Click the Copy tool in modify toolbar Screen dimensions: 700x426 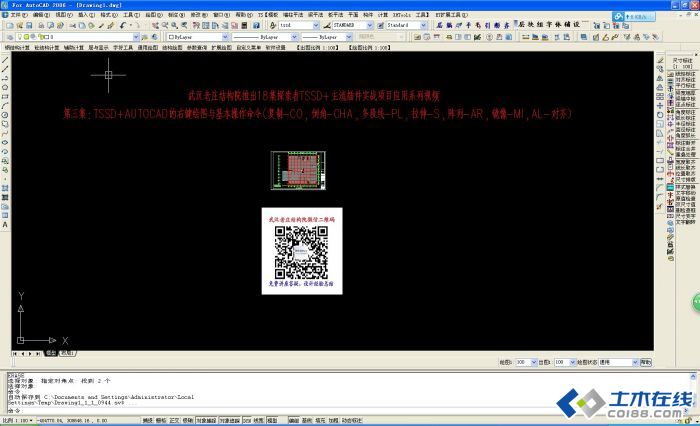coord(660,69)
